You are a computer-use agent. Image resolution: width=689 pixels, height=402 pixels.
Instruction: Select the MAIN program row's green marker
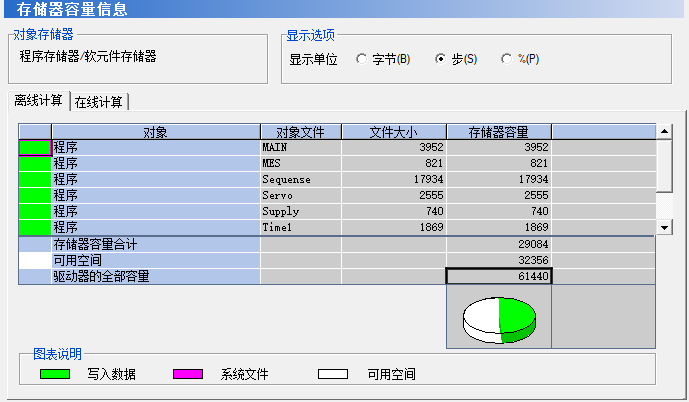pos(35,148)
